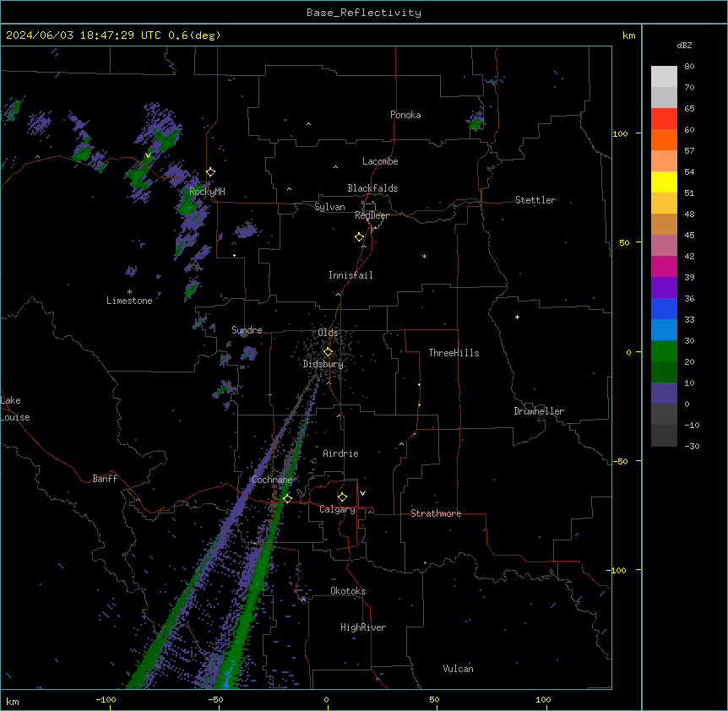
Task: Click the Sylvan label
Action: point(329,207)
